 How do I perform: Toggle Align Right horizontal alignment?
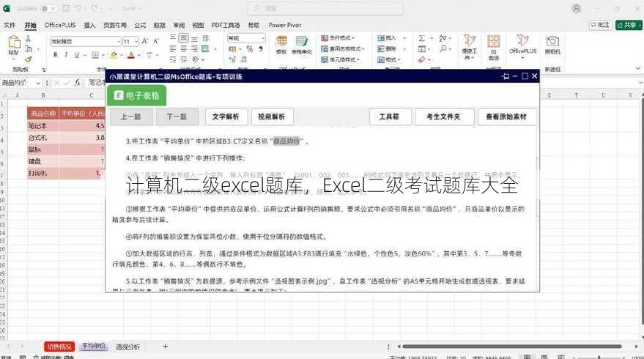coord(194,49)
